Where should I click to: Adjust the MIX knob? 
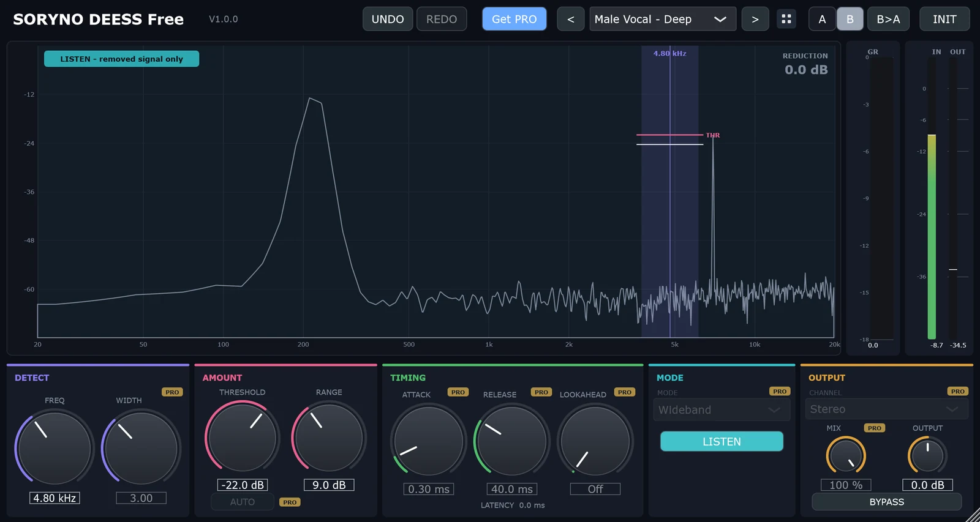point(846,456)
